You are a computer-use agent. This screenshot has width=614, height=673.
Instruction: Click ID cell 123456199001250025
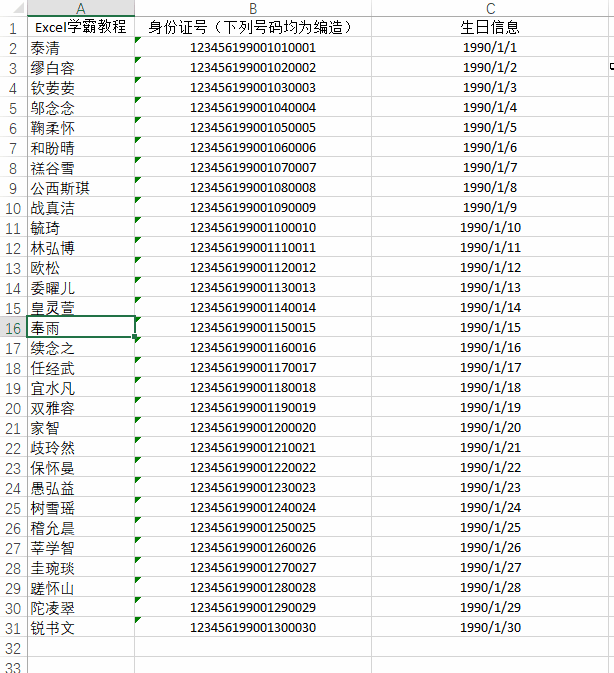[x=253, y=527]
